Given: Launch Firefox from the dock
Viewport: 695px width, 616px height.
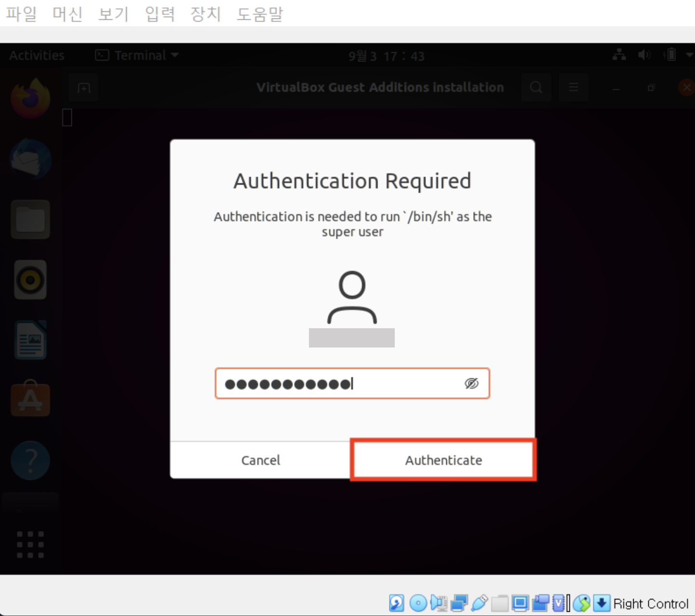Looking at the screenshot, I should click(30, 98).
